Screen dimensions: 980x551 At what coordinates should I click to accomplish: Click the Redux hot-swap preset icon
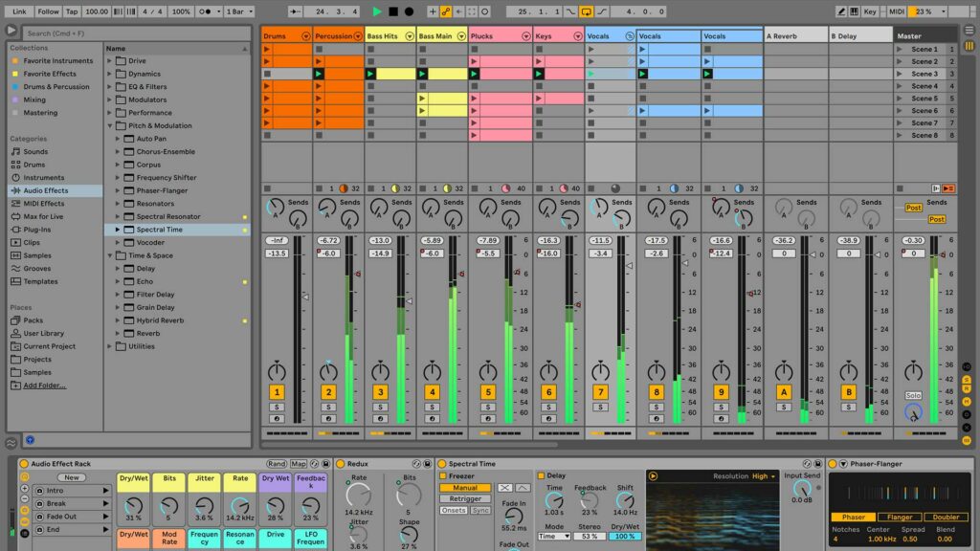click(x=416, y=464)
